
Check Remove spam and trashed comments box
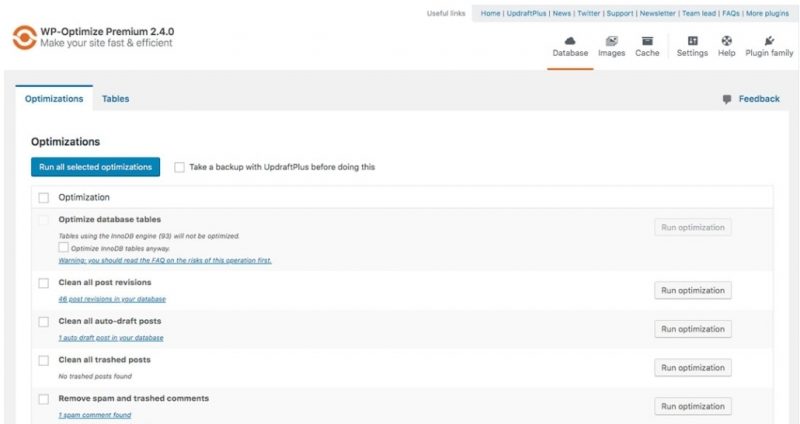point(43,399)
